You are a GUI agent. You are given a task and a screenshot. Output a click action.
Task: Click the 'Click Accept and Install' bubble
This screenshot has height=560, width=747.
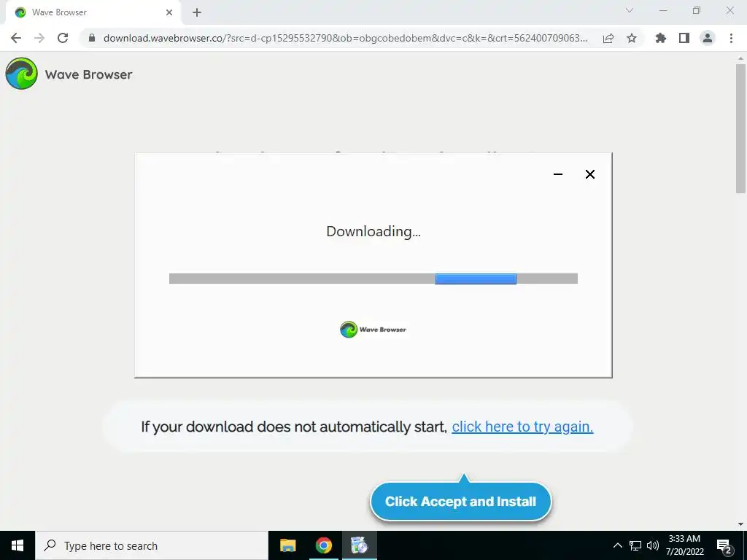pos(461,502)
